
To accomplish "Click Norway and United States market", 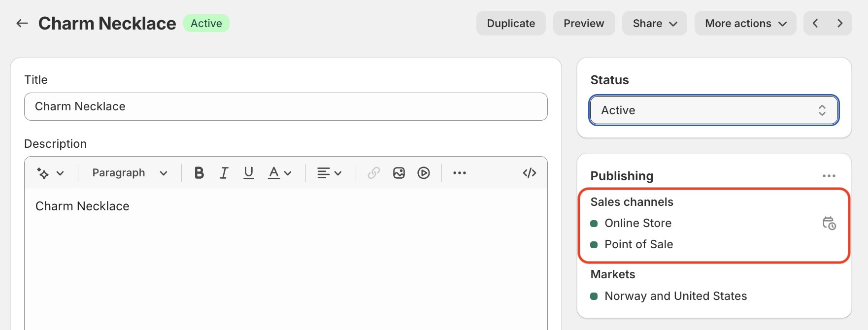I will coord(675,296).
